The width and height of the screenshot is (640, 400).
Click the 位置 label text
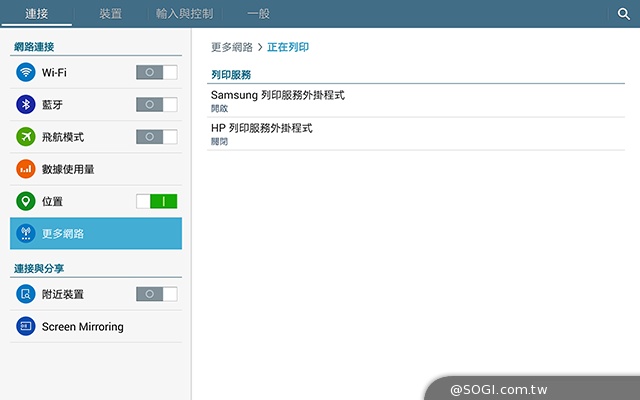[x=52, y=202]
